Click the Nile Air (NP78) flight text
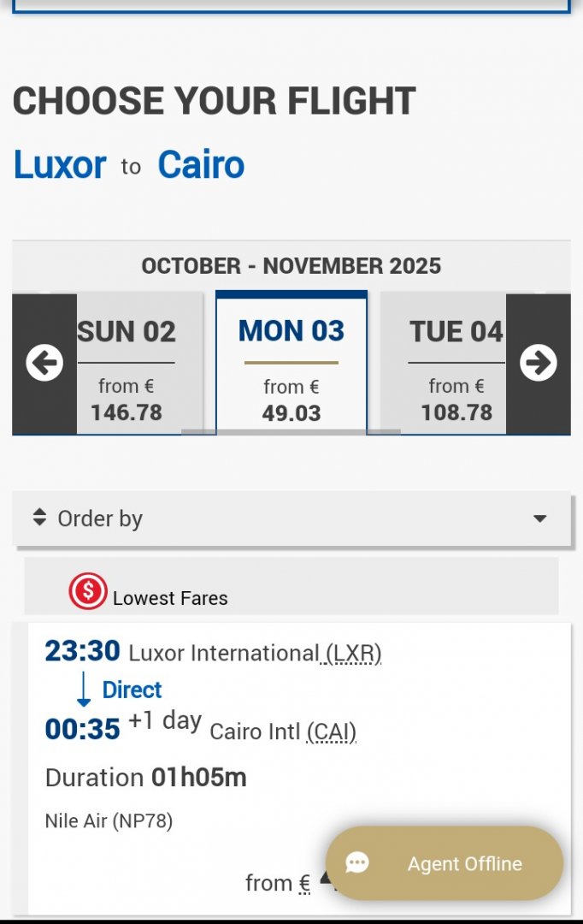Image resolution: width=583 pixels, height=924 pixels. click(109, 821)
